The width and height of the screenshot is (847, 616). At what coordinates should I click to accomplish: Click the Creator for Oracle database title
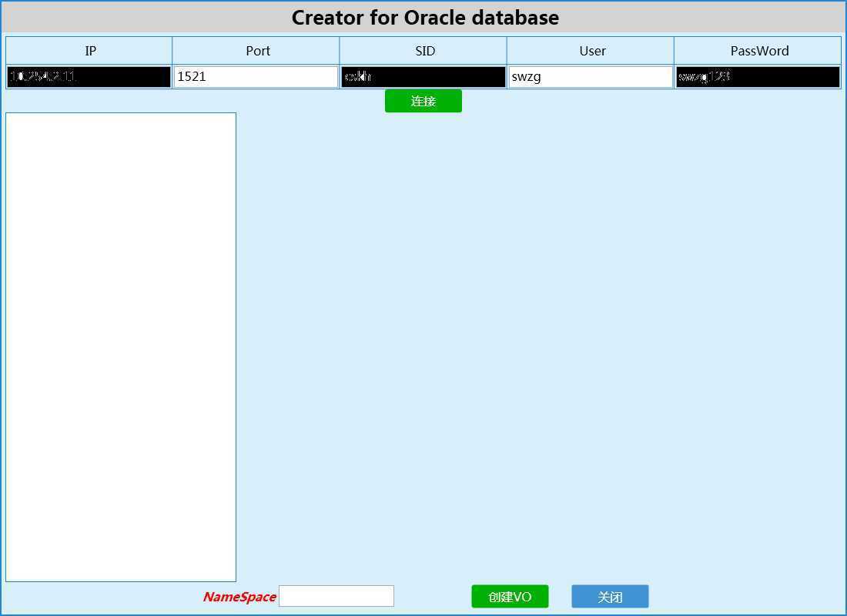(425, 18)
